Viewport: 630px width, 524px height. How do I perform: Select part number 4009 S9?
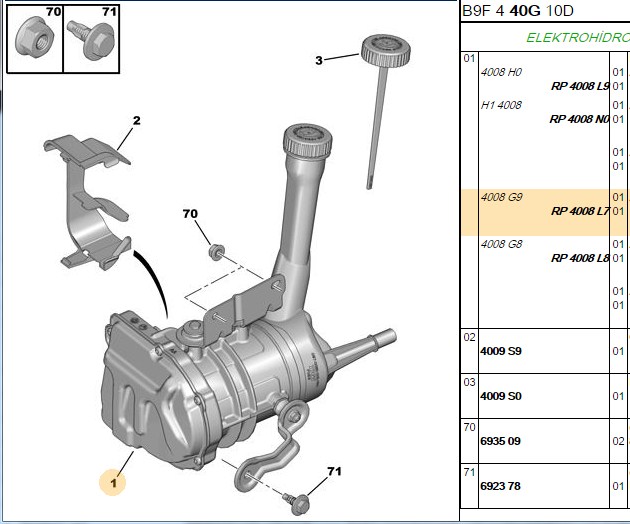501,351
